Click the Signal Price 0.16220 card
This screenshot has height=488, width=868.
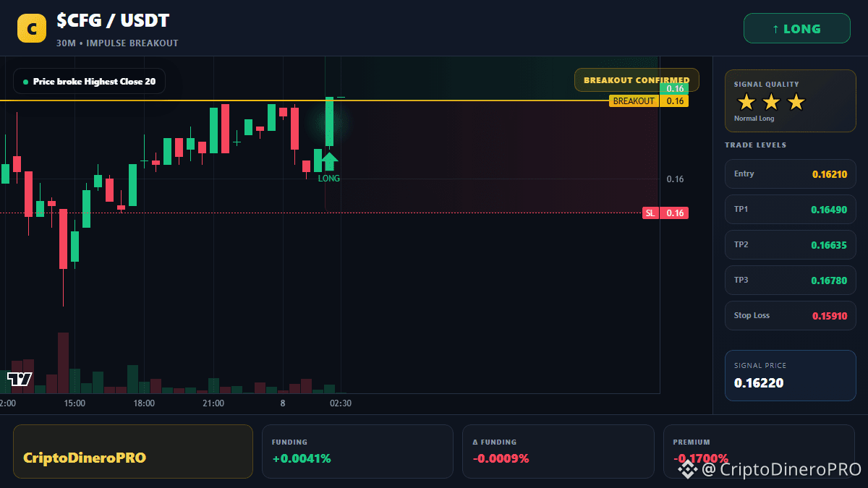click(791, 375)
